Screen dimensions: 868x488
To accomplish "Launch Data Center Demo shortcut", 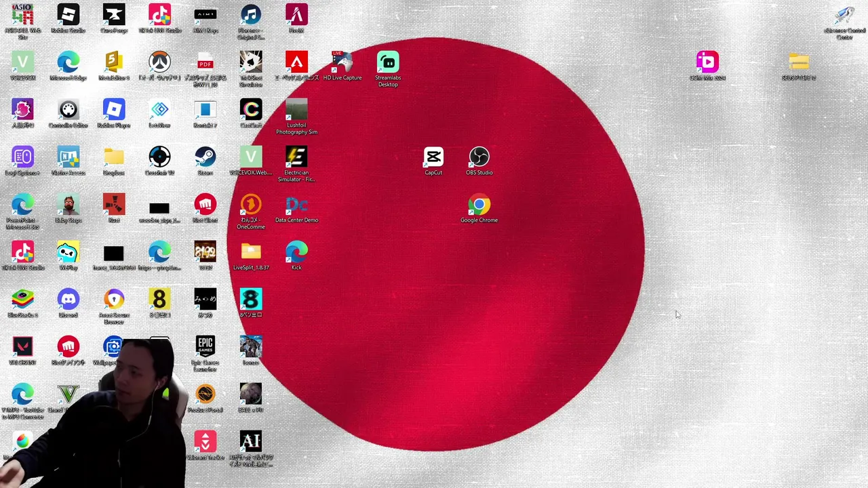I will tap(296, 205).
